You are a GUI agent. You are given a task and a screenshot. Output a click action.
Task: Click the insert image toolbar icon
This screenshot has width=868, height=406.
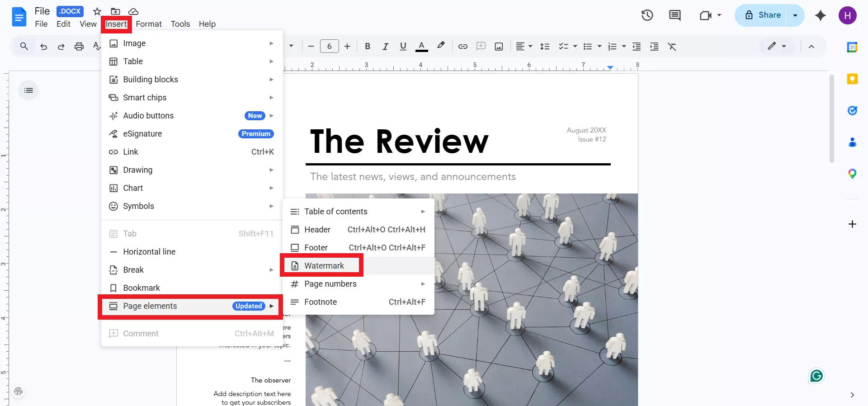[499, 46]
